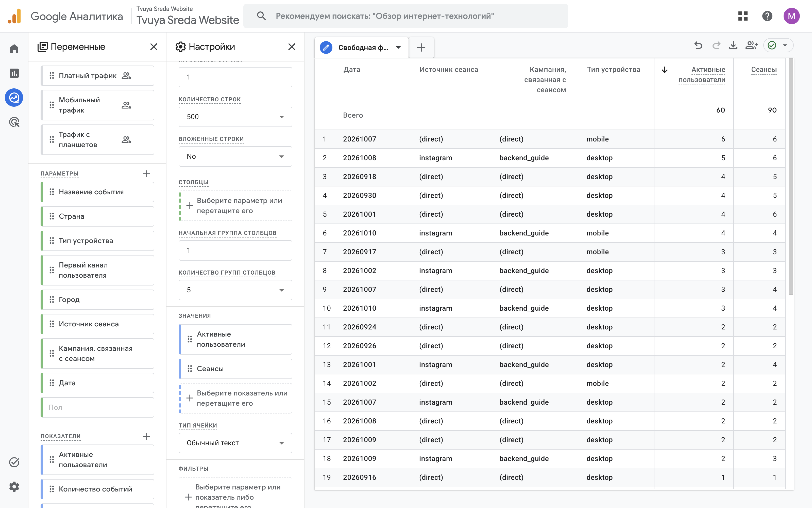Viewport: 812px width, 508px height.
Task: Click the Google Analytics logo
Action: click(x=14, y=16)
